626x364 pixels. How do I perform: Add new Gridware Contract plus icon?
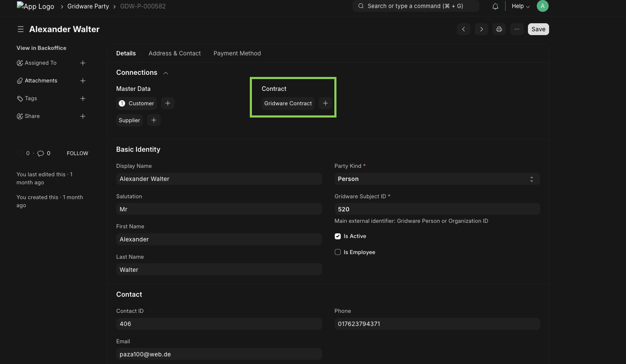[325, 103]
